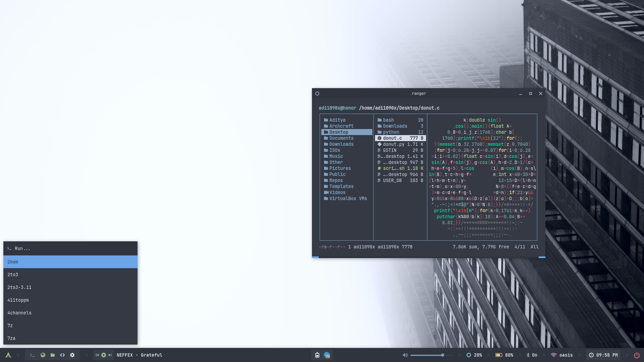Viewport: 644px width, 362px height.
Task: Click the Archcraft logo menu icon
Action: coord(8,355)
